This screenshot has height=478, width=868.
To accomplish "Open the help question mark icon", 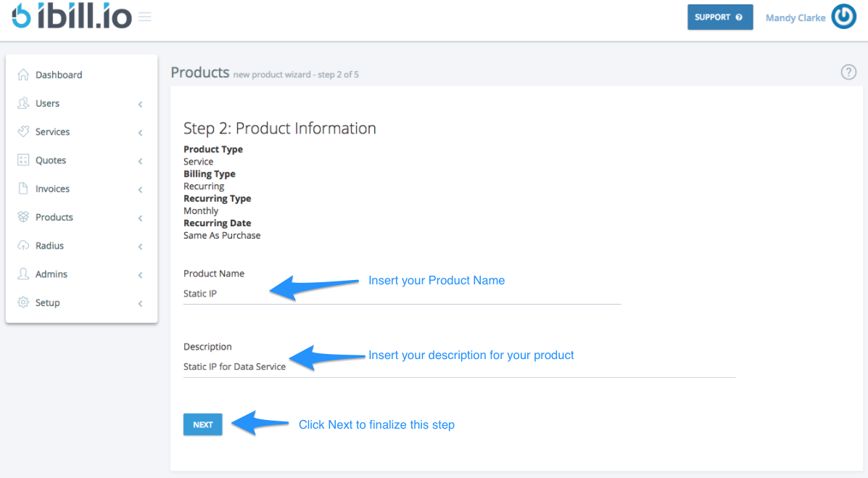I will click(x=848, y=72).
